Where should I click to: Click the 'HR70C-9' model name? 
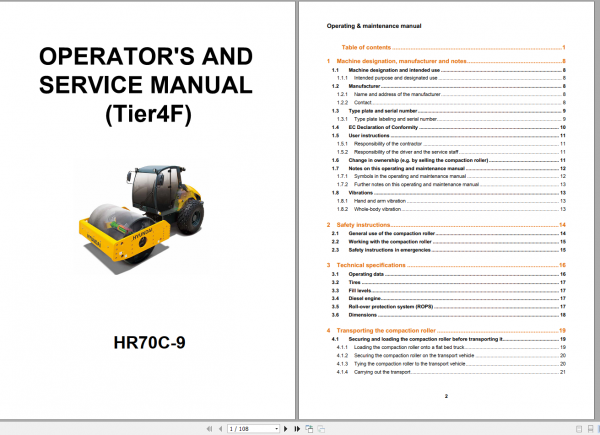pyautogui.click(x=149, y=342)
